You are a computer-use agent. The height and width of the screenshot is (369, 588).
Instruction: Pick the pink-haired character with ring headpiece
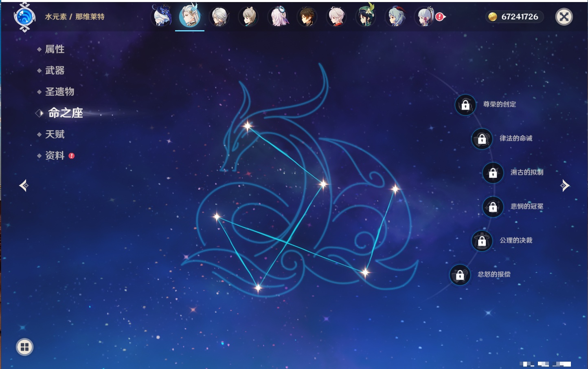tap(278, 17)
